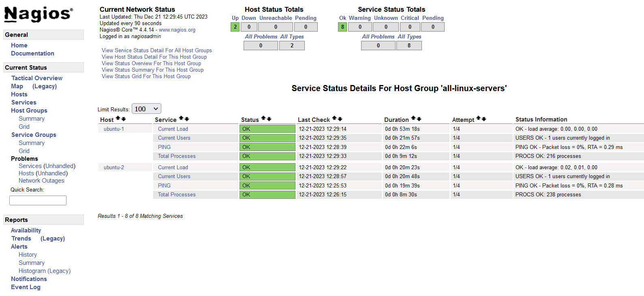Focus the Quick Search input field

tap(38, 200)
